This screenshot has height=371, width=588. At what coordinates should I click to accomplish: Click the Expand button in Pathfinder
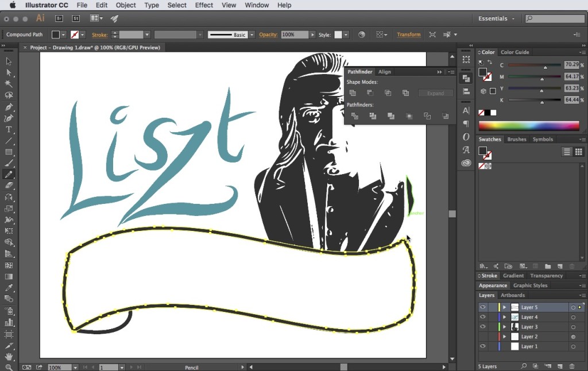pos(435,93)
